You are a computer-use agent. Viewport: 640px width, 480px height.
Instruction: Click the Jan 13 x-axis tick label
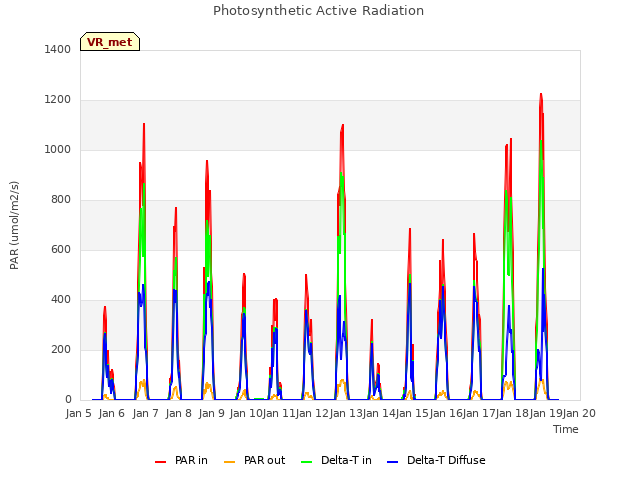click(x=346, y=413)
